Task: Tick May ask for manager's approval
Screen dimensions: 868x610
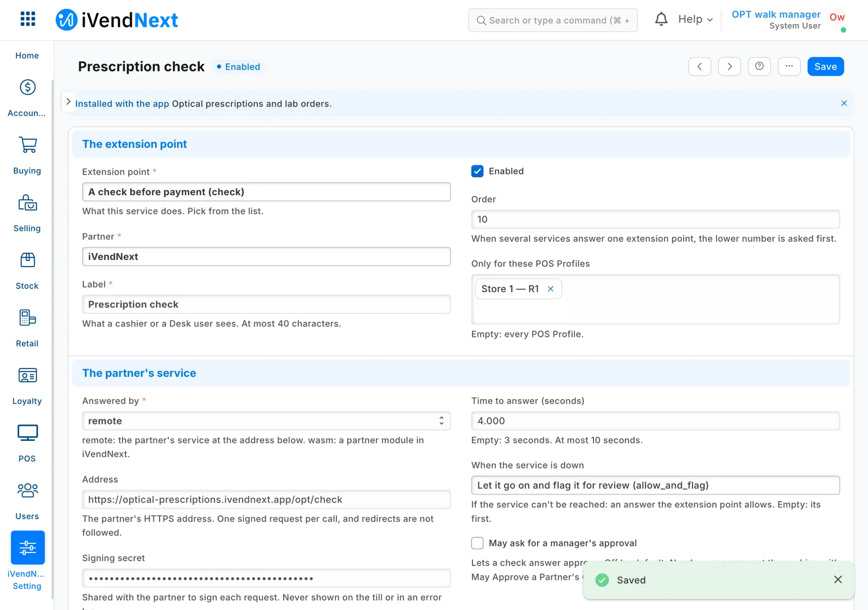Action: [477, 543]
